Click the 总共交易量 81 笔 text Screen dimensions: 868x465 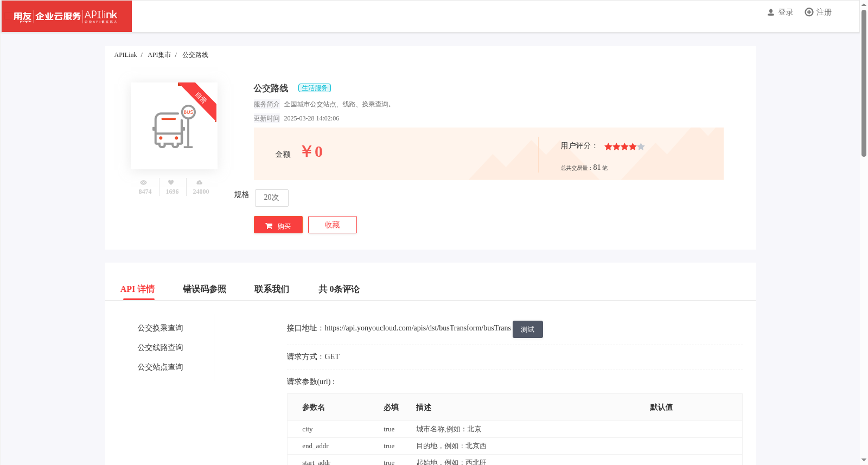584,168
